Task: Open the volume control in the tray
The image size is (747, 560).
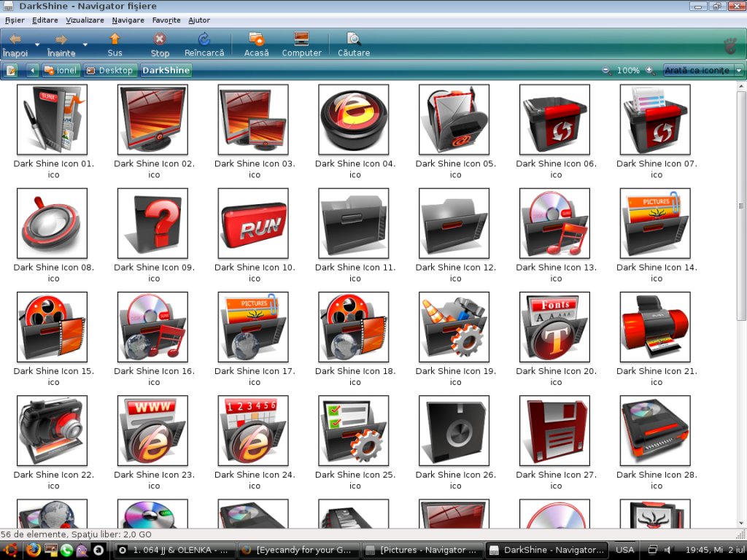Action: point(668,550)
